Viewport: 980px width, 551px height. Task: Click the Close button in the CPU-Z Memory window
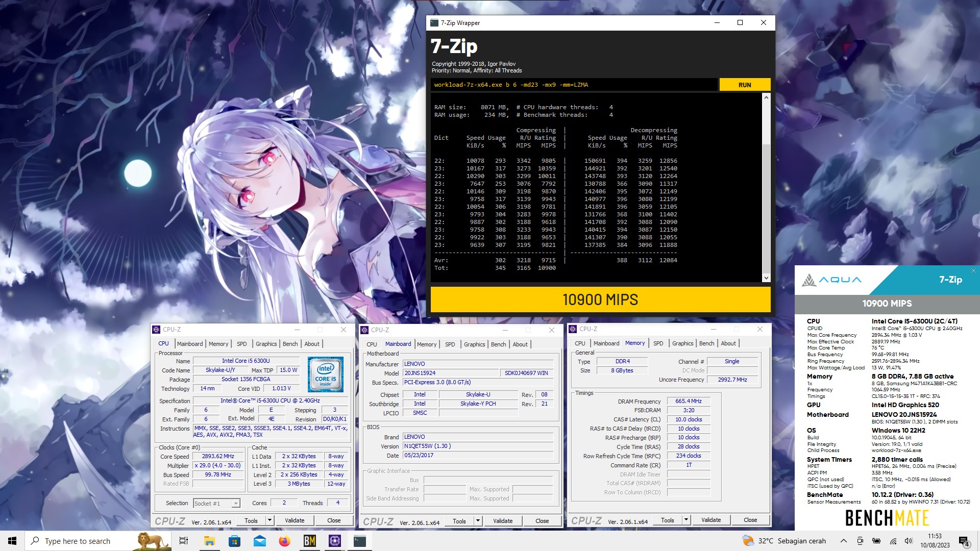click(750, 520)
